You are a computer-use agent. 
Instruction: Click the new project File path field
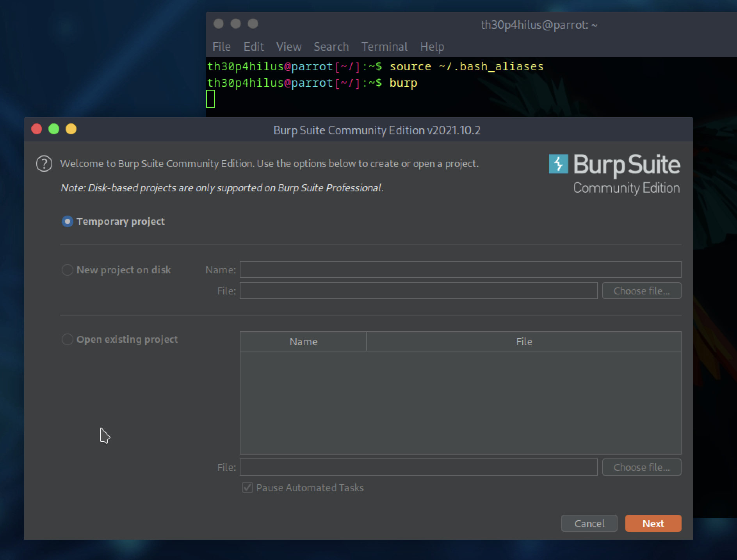[418, 291]
